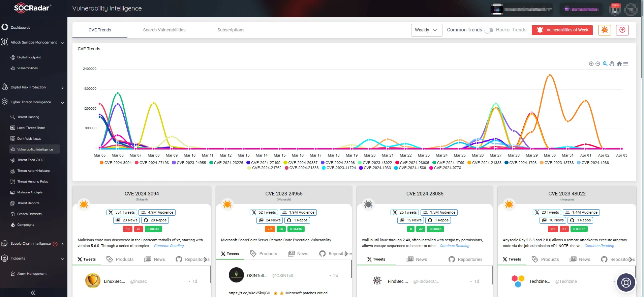Click the SOCRadar logo
644x297 pixels.
coord(33,8)
